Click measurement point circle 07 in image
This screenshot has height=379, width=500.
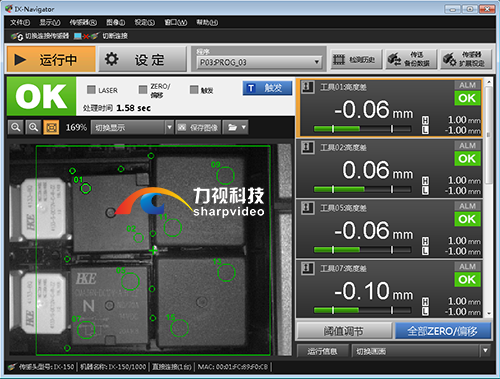(x=86, y=330)
